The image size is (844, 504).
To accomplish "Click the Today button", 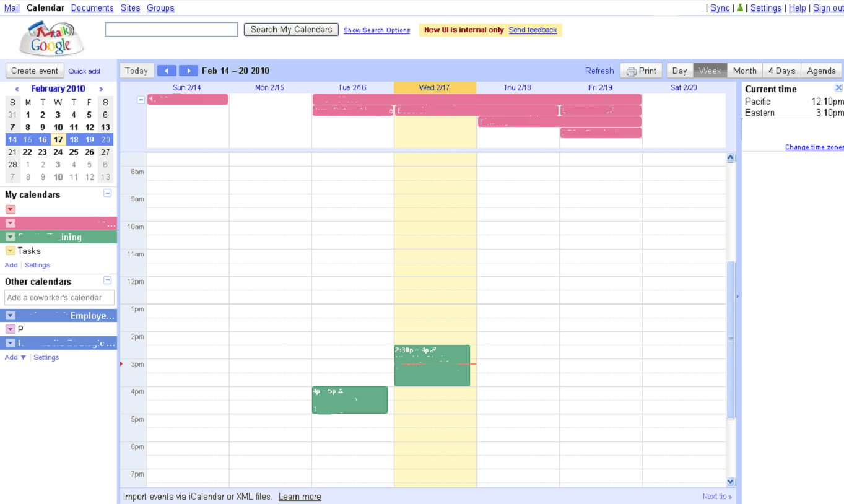I will [136, 71].
